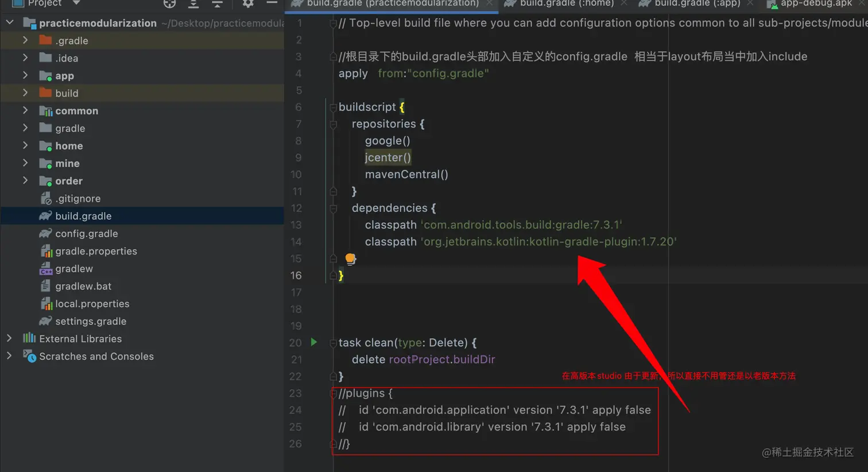This screenshot has height=472, width=868.
Task: Click mavenCentral() on line 10
Action: pos(406,174)
